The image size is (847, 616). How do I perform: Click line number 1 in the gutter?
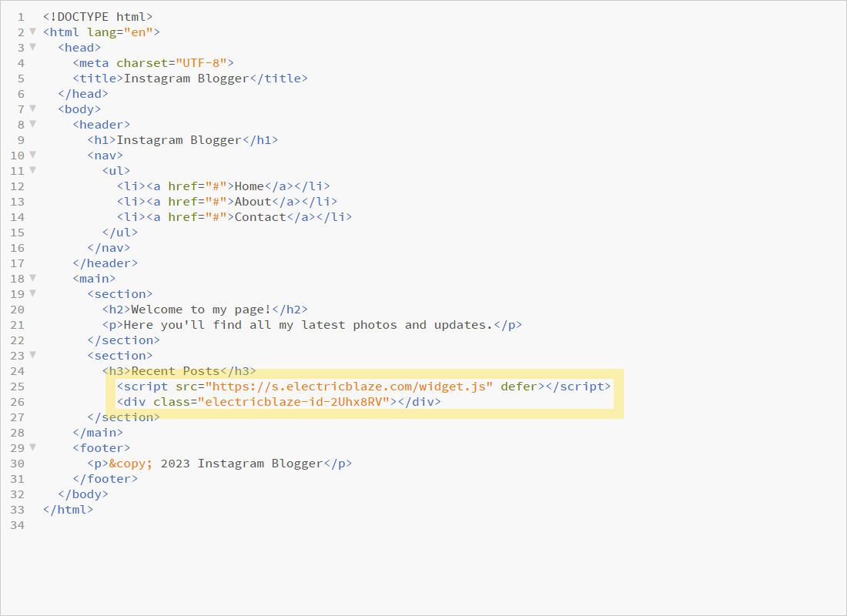pos(21,17)
